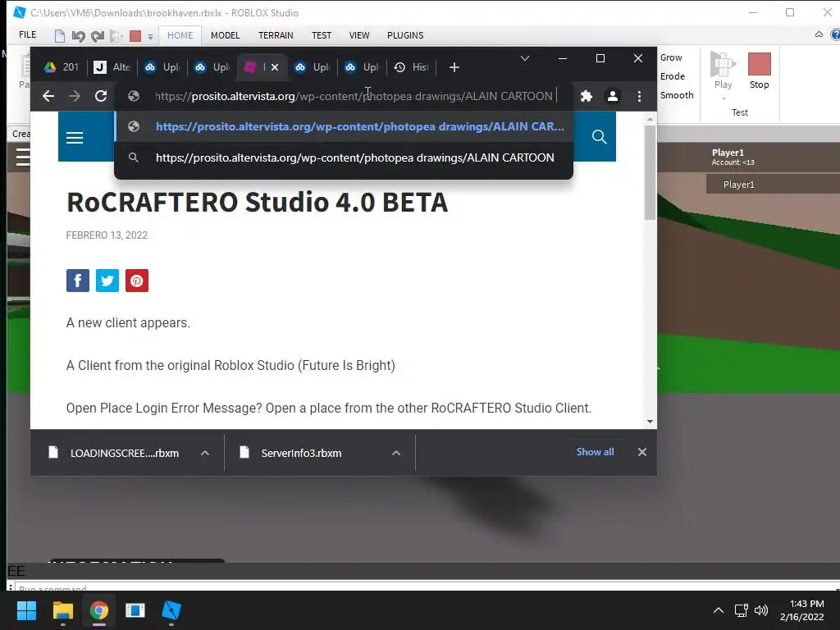Screen dimensions: 840x630
Task: Click the Play button in Test group
Action: pos(723,71)
